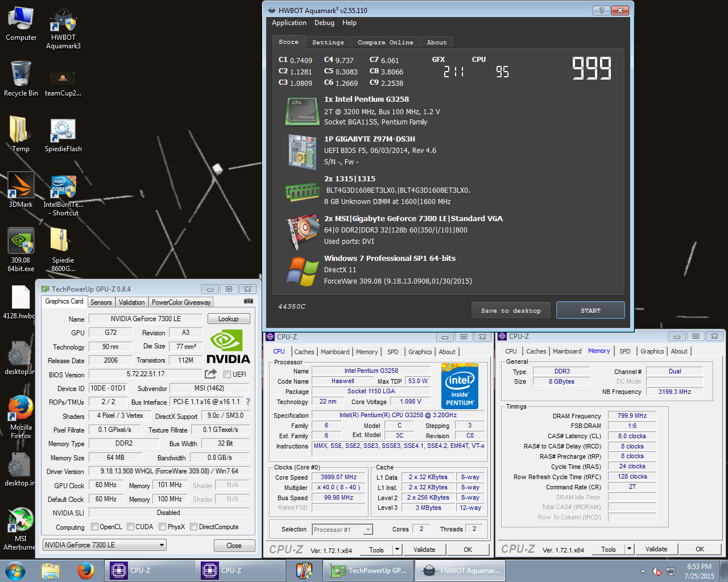This screenshot has height=582, width=728.
Task: Open Windows Explorer from taskbar
Action: click(51, 570)
